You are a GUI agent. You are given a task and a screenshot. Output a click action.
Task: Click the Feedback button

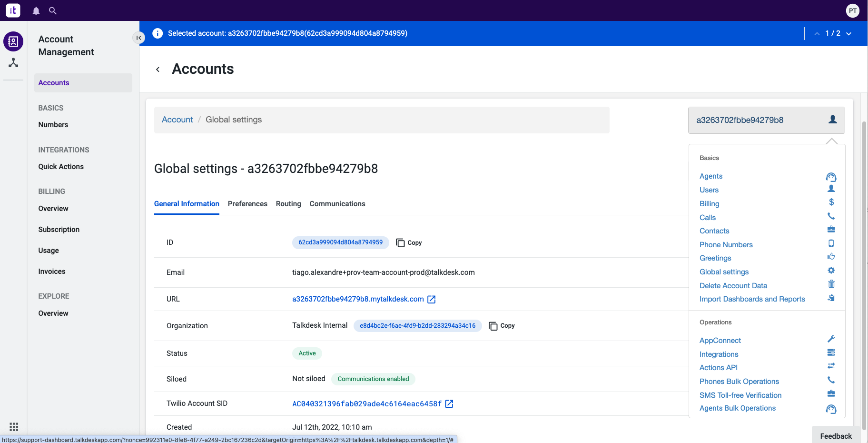click(836, 436)
